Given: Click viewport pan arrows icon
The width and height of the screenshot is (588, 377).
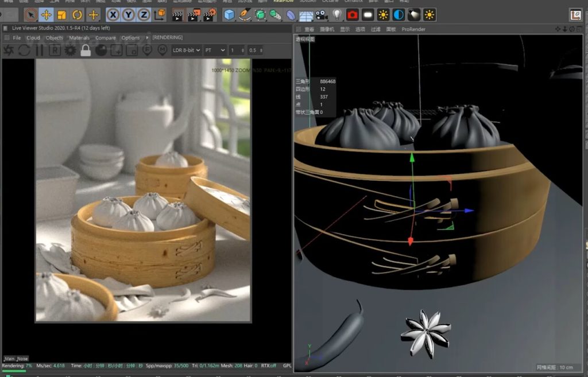Looking at the screenshot, I should (x=558, y=29).
